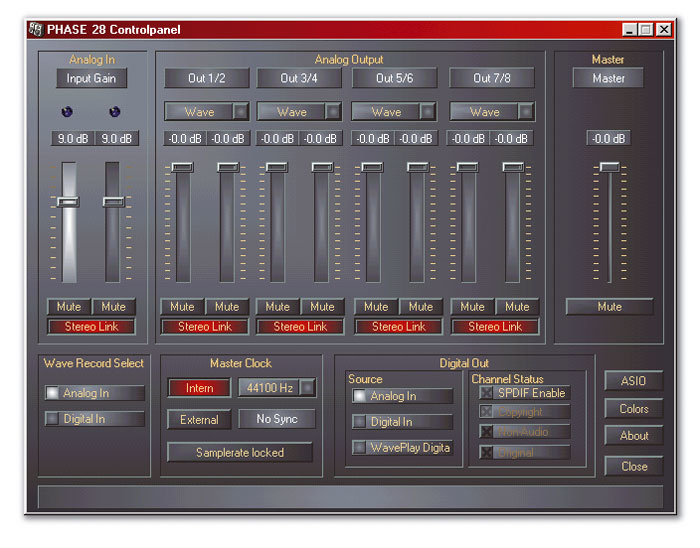The width and height of the screenshot is (700, 548).
Task: Toggle the Original channel status checkbox
Action: point(486,453)
